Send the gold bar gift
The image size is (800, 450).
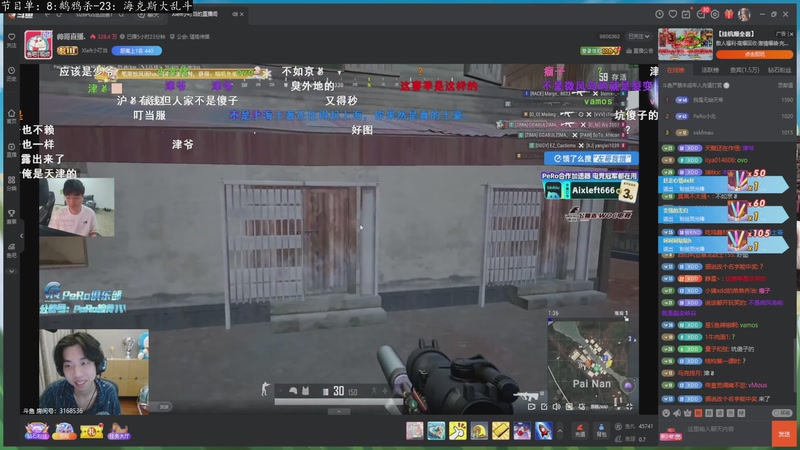(500, 431)
